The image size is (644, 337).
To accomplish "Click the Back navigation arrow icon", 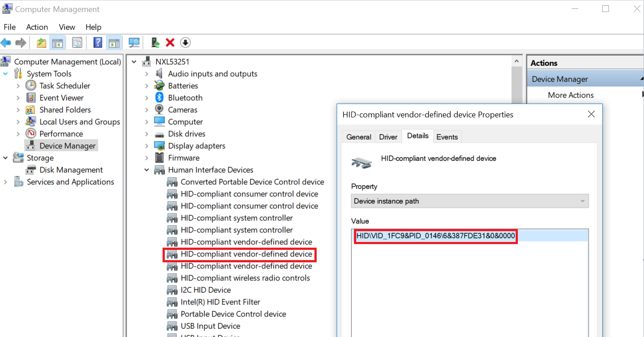I will (x=6, y=42).
